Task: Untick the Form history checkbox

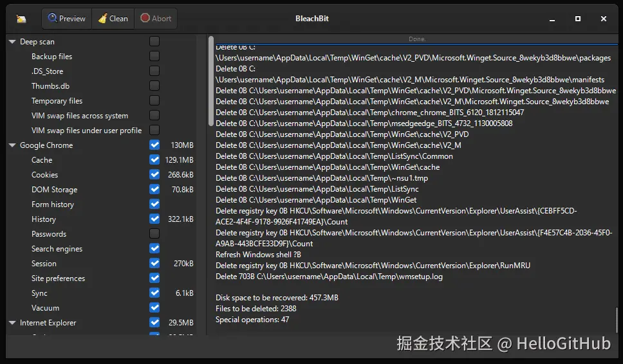Action: pos(154,204)
